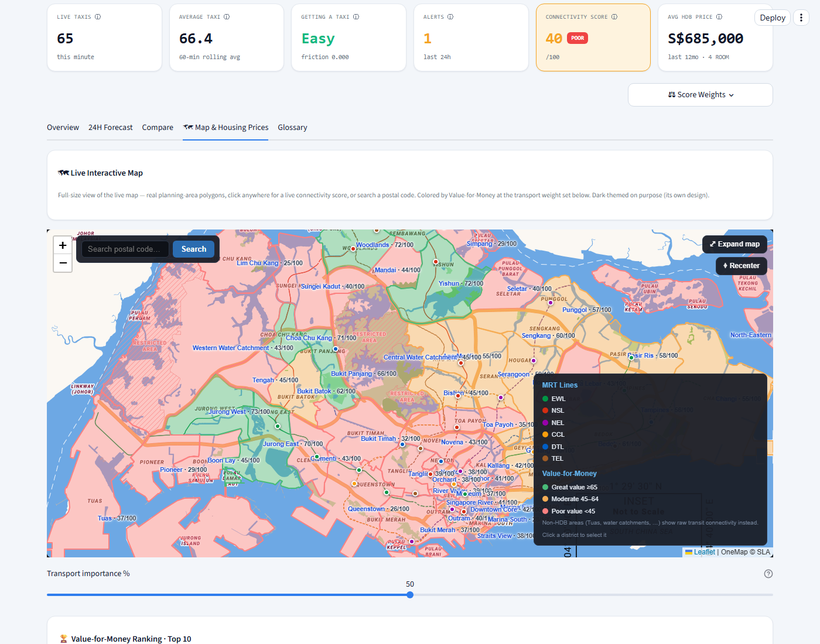The width and height of the screenshot is (820, 644).
Task: Click the Search button on the map
Action: pos(194,249)
